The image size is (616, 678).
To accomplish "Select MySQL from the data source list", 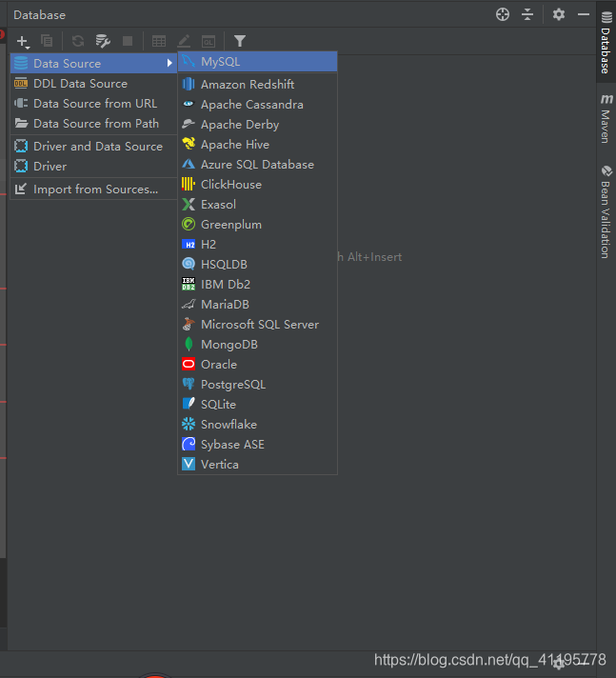I will click(258, 61).
